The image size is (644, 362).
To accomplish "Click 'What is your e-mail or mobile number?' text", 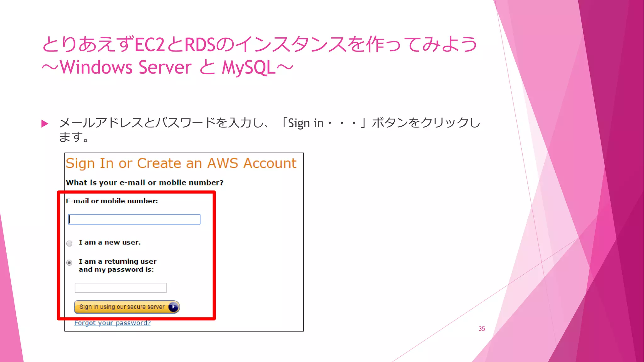I will tap(145, 183).
